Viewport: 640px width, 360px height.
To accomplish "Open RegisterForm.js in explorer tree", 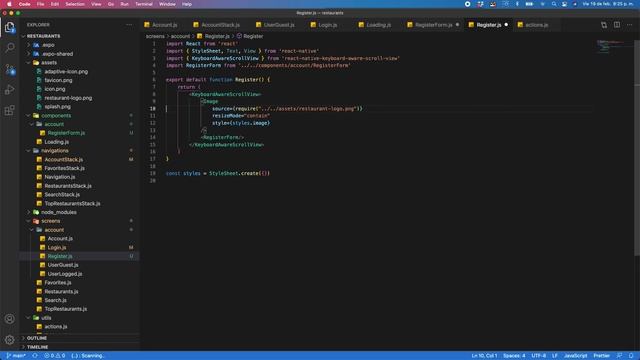I will click(66, 133).
